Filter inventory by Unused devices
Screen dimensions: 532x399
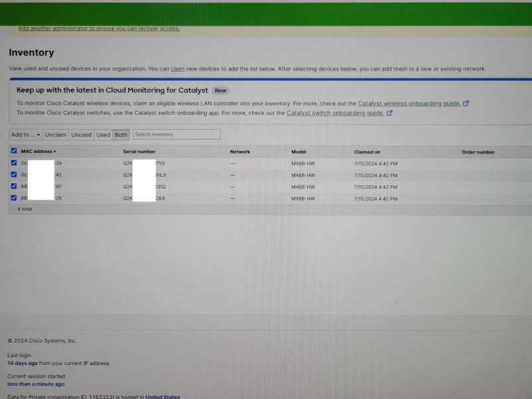(81, 135)
